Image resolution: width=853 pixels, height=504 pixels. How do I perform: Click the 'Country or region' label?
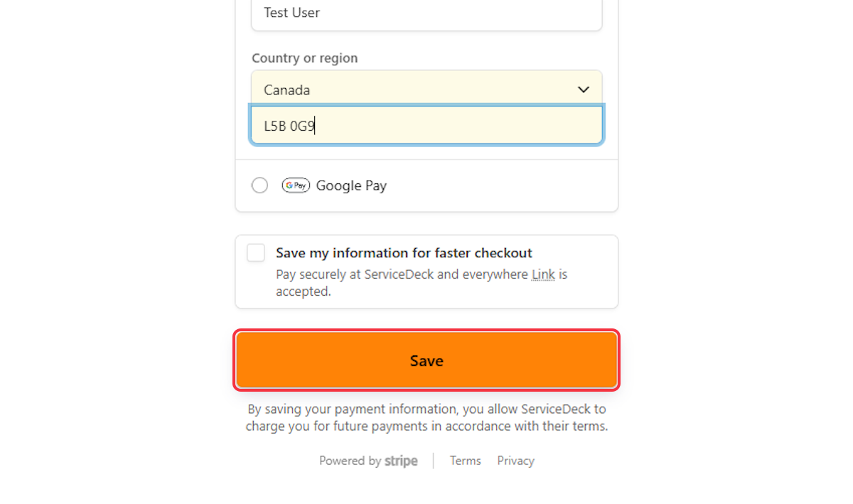[305, 58]
